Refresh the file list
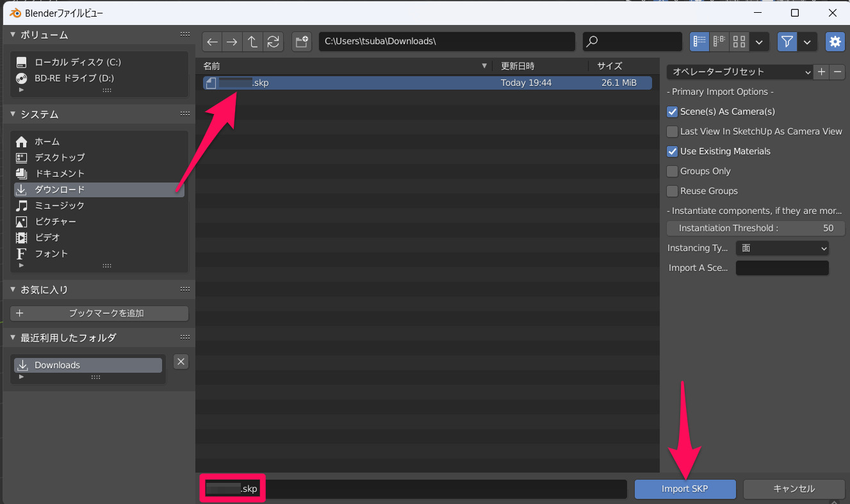Screen dimensions: 850x504 (274, 42)
